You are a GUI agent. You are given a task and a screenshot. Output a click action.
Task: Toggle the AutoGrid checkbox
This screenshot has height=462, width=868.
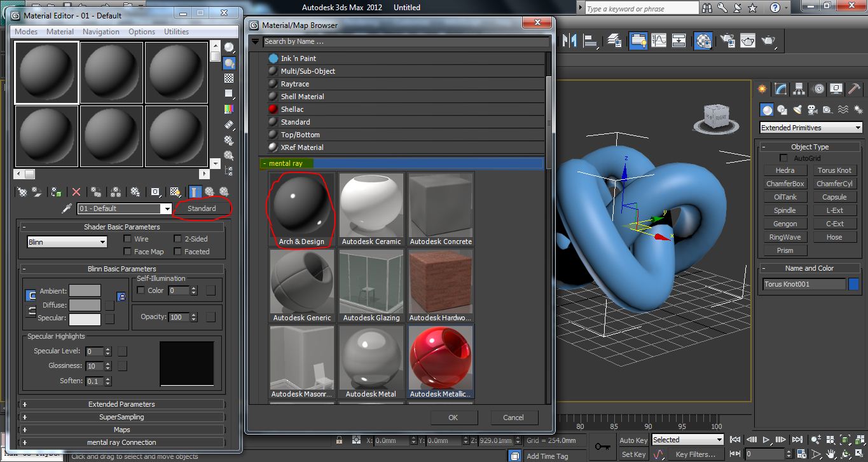click(783, 157)
